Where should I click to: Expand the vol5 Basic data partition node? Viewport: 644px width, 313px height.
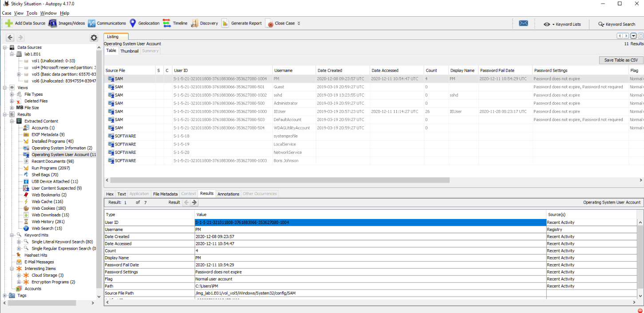(19, 74)
